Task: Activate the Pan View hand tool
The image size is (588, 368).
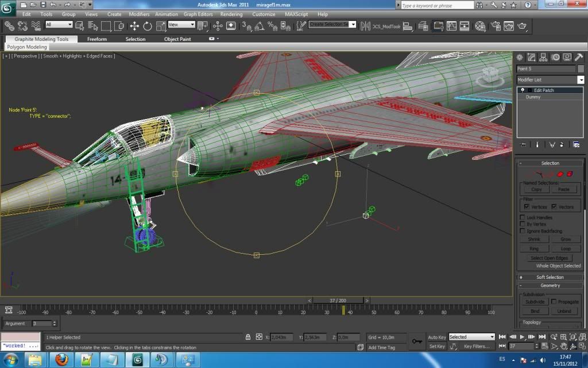Action: click(x=564, y=346)
